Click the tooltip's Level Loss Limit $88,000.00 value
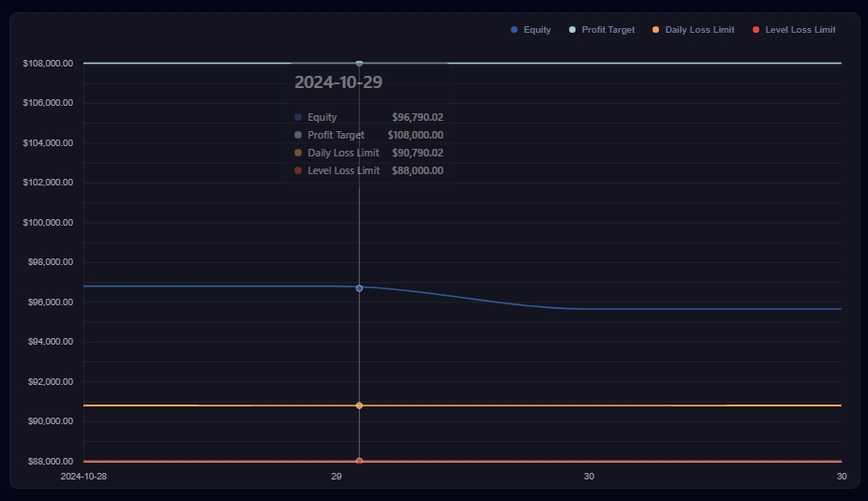The height and width of the screenshot is (501, 868). [x=417, y=170]
